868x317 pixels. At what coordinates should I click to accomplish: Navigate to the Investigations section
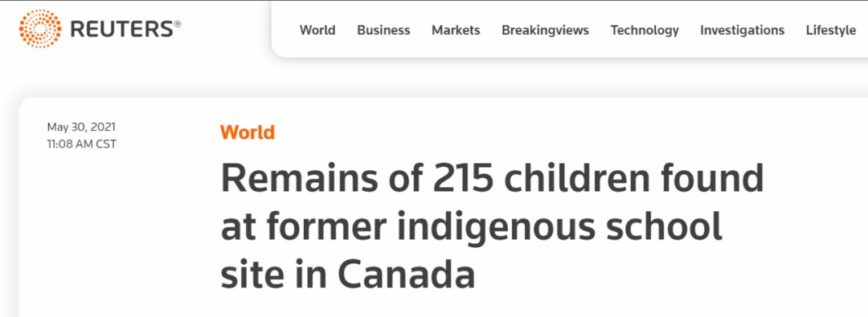742,30
